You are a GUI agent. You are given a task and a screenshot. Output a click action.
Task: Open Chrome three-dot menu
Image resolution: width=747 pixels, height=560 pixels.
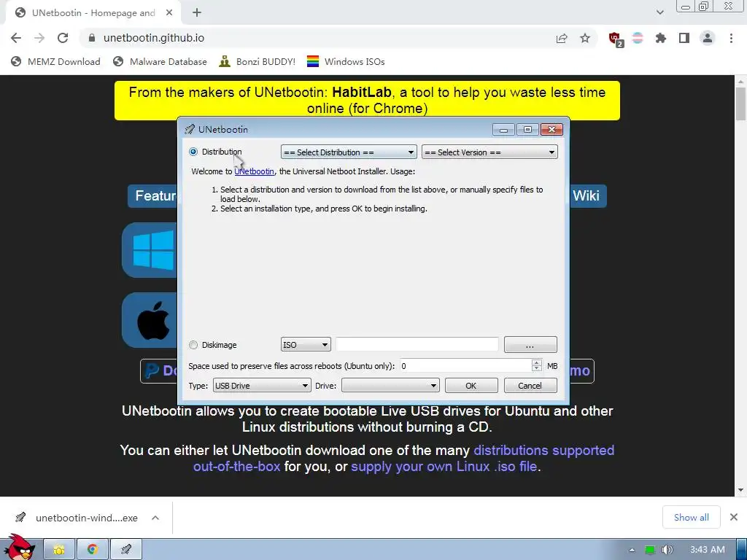(x=731, y=38)
